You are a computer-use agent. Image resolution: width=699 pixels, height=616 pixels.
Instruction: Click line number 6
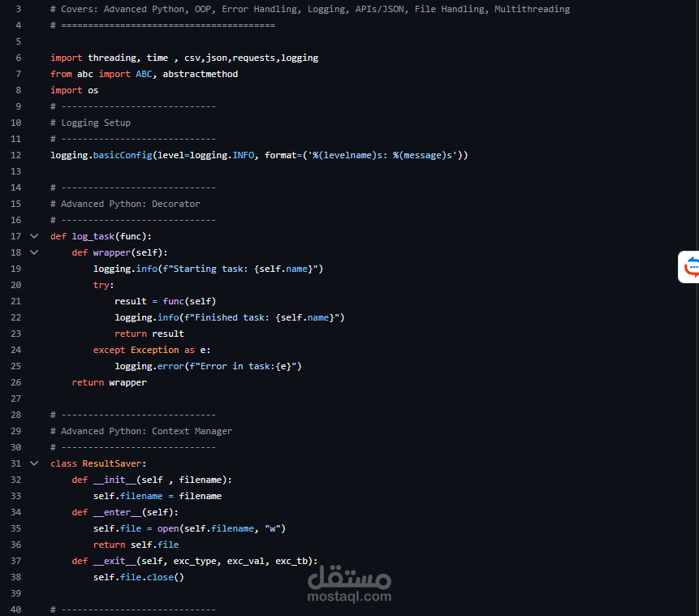[19, 58]
